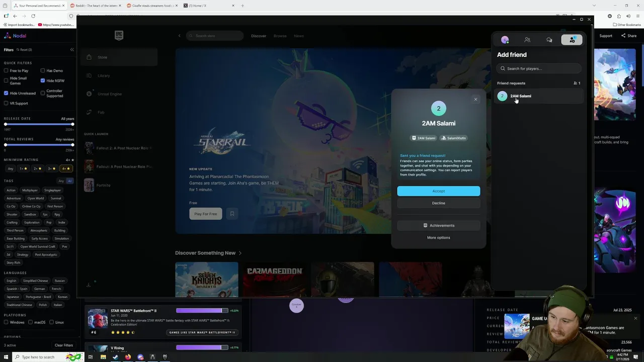This screenshot has width=644, height=362.
Task: Open Store in Epic launcher sidebar
Action: (x=119, y=57)
